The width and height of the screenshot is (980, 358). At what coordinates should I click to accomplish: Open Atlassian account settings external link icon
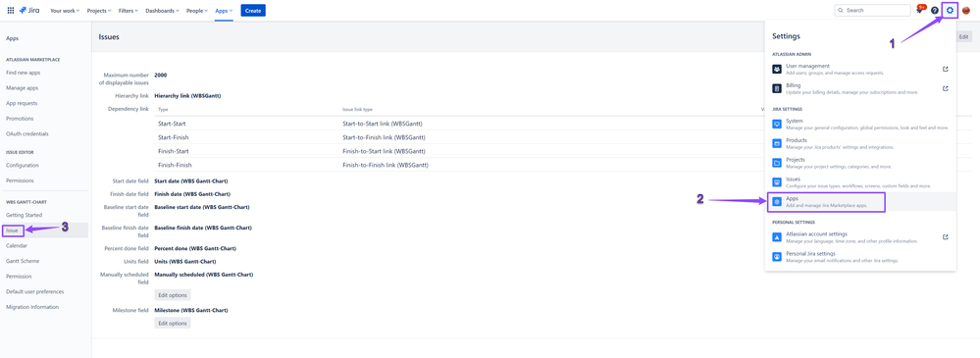pos(946,236)
